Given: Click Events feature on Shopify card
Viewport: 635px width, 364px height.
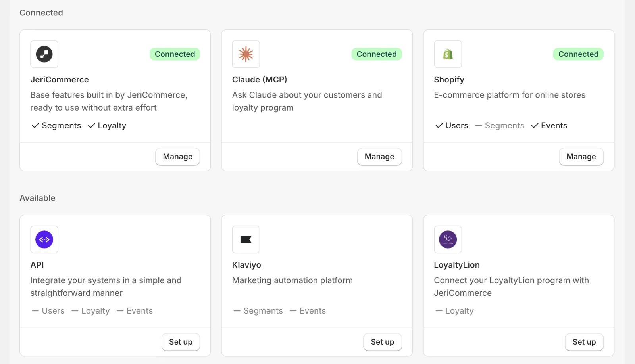Looking at the screenshot, I should pos(549,126).
